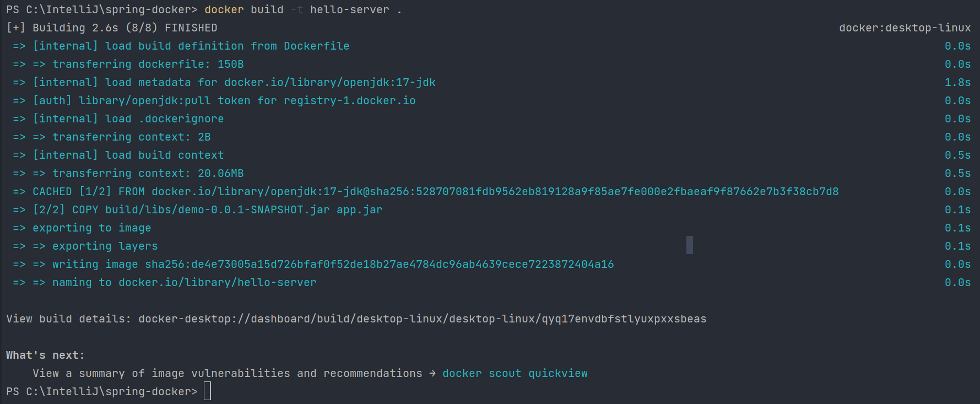This screenshot has height=404, width=980.
Task: Click the 0.5s time beside 'load build context'
Action: 958,155
